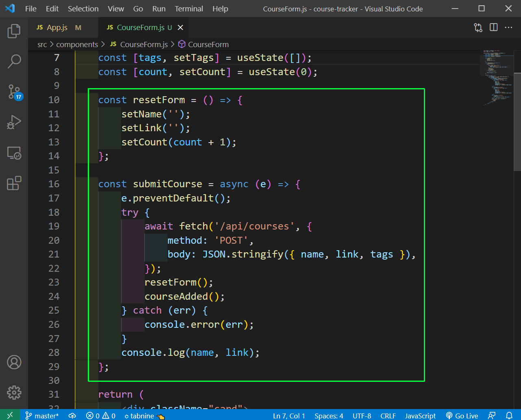Screen dimensions: 521x420
Task: Expand the components breadcrumb folder
Action: pos(77,44)
